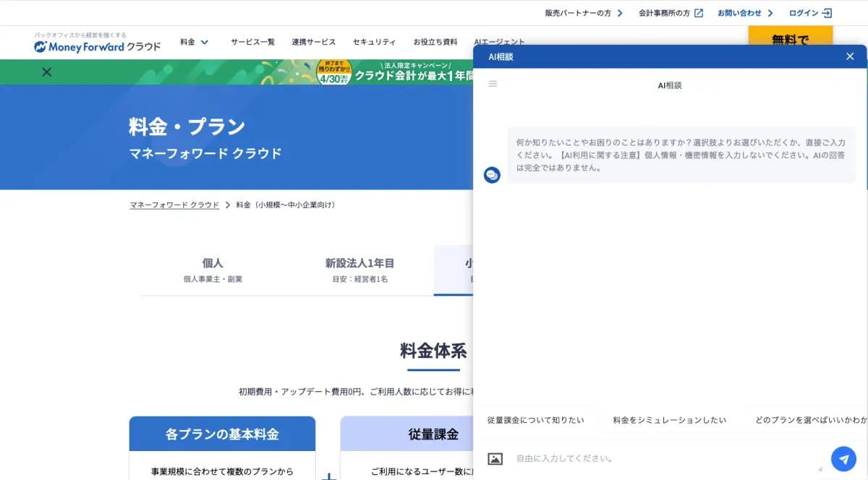
Task: Choose the 料金をシミュレーションしたい suggestion
Action: point(670,420)
